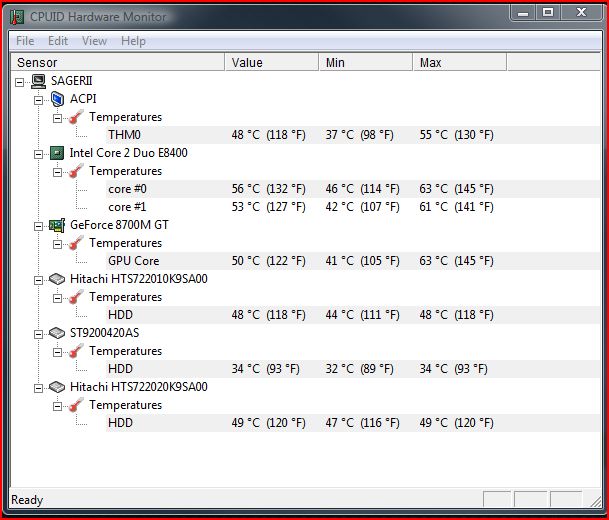The height and width of the screenshot is (520, 609).
Task: Collapse the ST9200420AS node
Action: tap(38, 334)
